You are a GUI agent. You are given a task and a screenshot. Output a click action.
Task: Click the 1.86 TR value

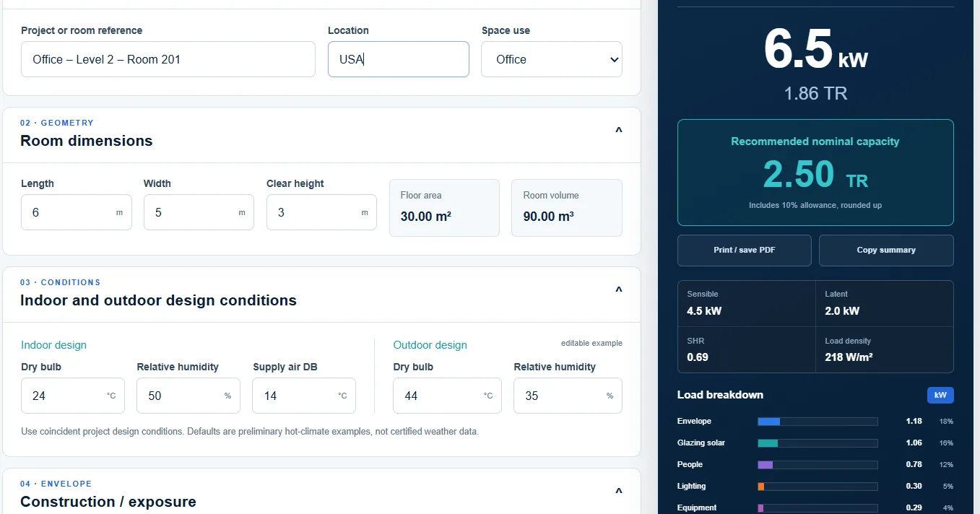click(x=815, y=93)
